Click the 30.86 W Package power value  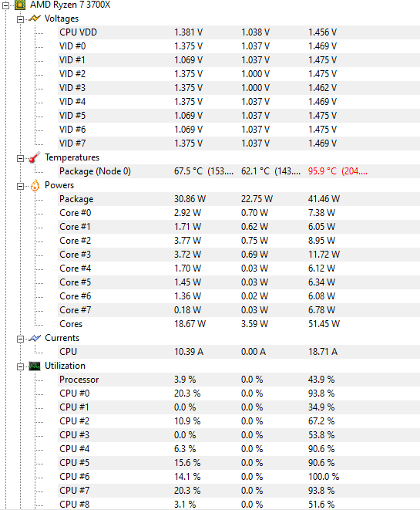[190, 199]
